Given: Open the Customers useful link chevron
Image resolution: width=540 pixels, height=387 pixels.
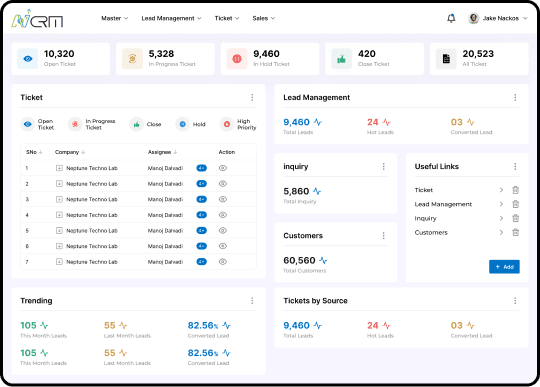Looking at the screenshot, I should pyautogui.click(x=501, y=232).
